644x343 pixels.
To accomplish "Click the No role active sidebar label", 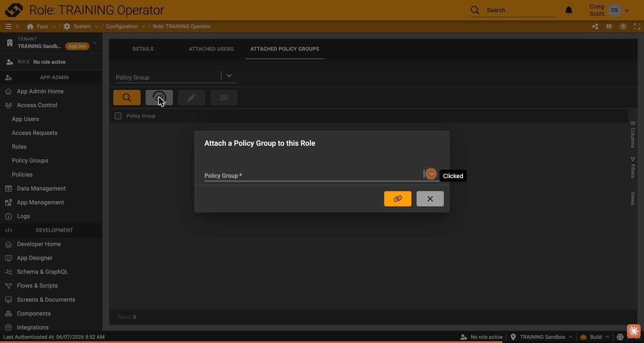I will [x=49, y=62].
